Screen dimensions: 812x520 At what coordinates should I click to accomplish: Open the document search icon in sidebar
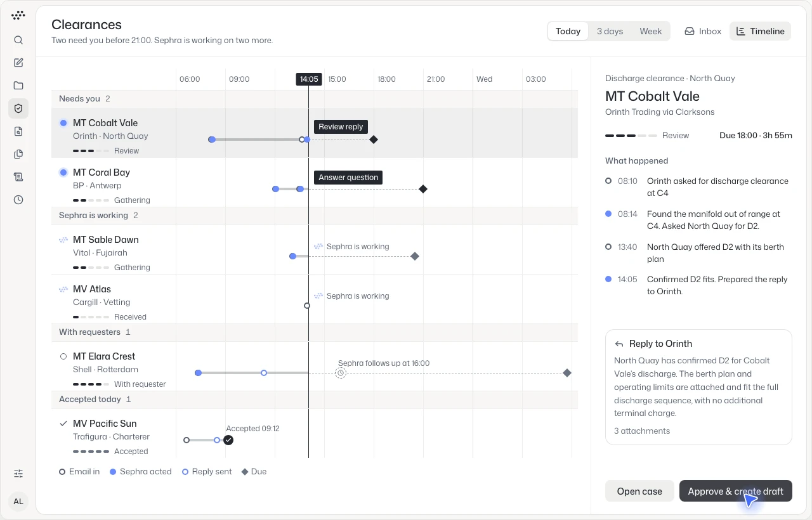click(x=18, y=131)
